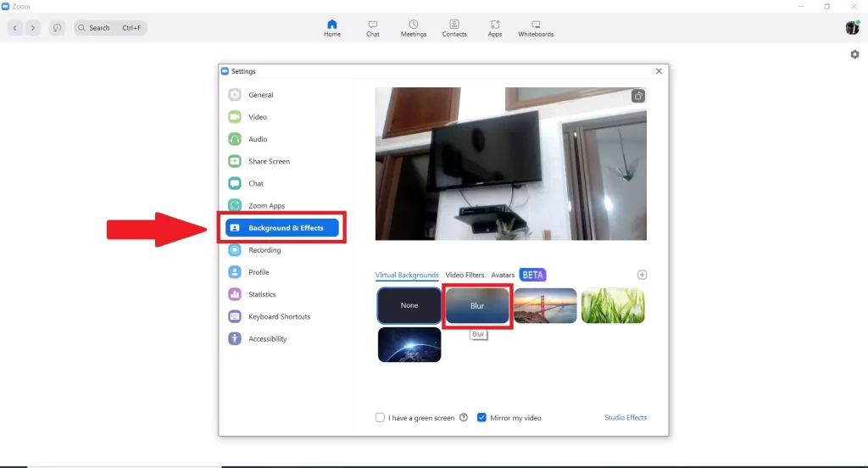
Task: Uncheck the 'Mirror my video' checkbox
Action: pyautogui.click(x=481, y=418)
